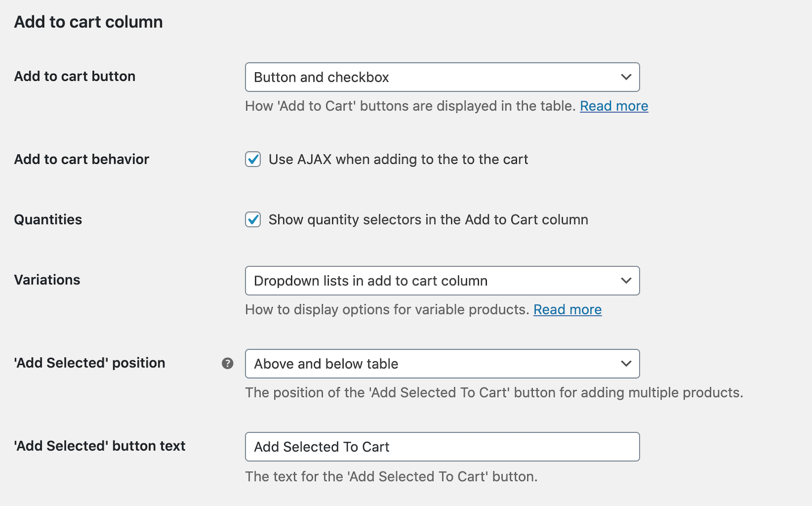Click the chevron on the 'Add to cart button' dropdown
The height and width of the screenshot is (506, 812).
coord(626,77)
